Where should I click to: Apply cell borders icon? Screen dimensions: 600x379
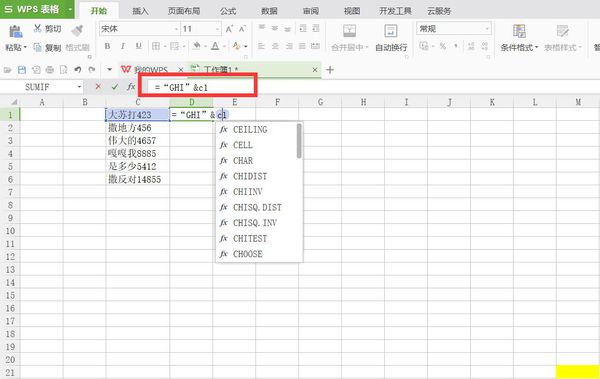coord(156,46)
